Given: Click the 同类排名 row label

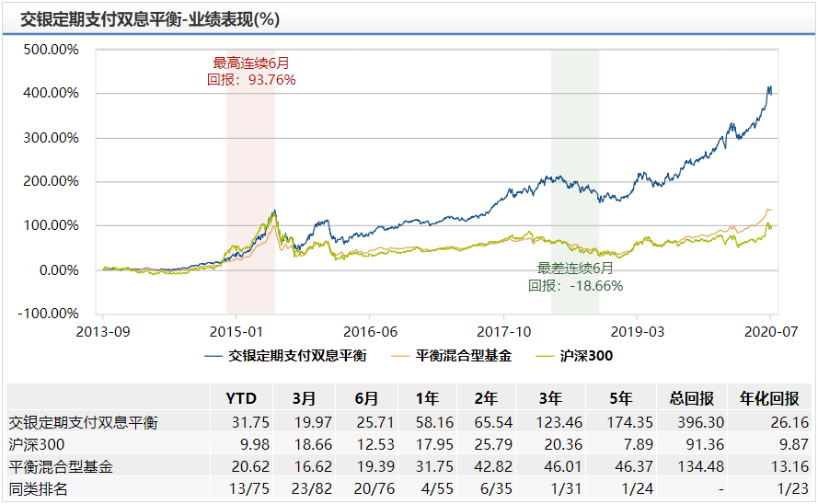Looking at the screenshot, I should tap(39, 488).
